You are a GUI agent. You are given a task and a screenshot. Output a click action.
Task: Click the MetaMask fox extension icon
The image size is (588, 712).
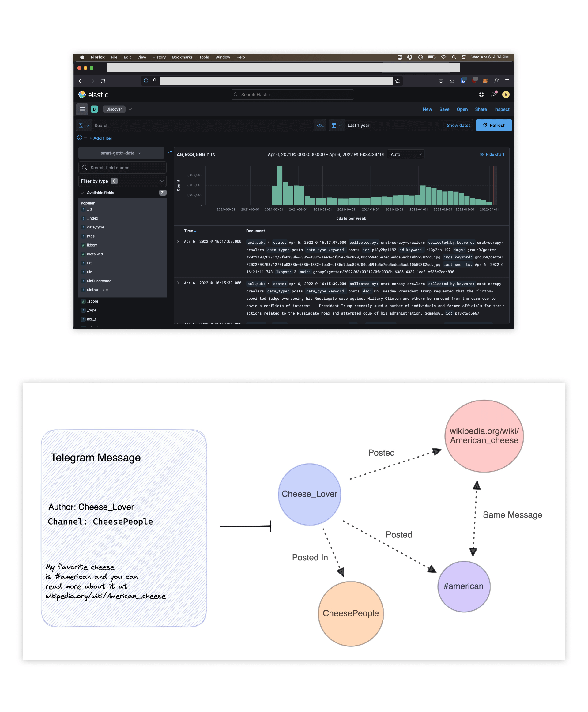(485, 81)
